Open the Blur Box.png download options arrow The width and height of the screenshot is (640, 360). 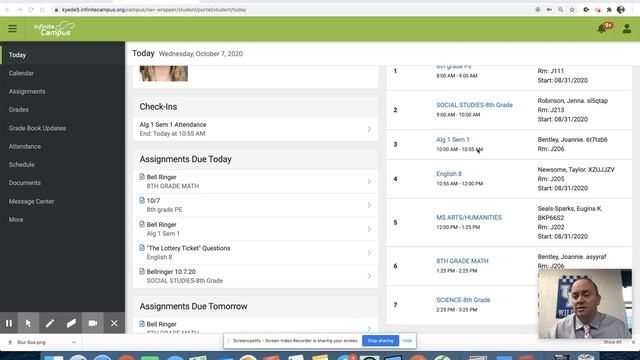(x=74, y=342)
